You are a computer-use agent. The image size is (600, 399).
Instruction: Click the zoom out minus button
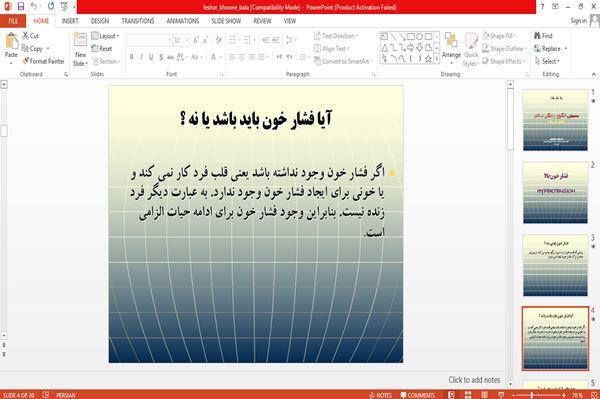513,395
